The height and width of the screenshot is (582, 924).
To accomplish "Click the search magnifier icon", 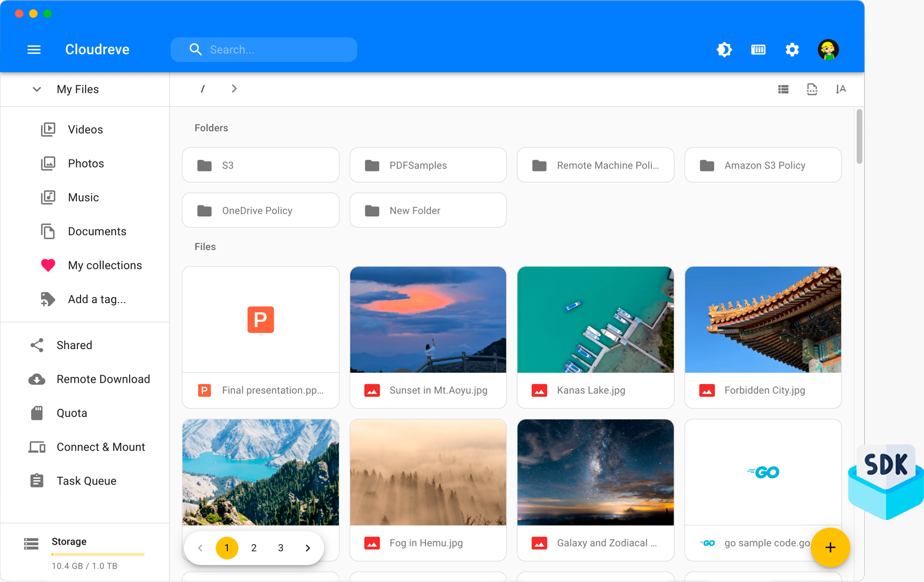I will 196,49.
